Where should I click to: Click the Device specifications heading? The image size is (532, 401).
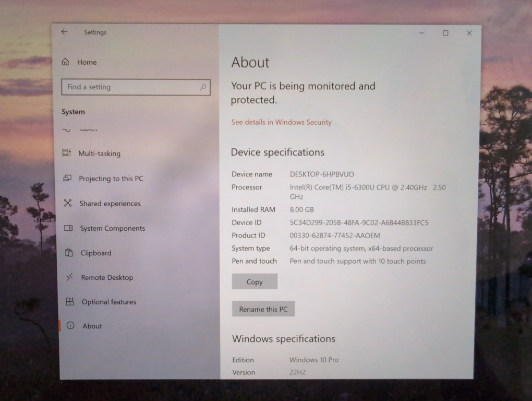pos(277,152)
